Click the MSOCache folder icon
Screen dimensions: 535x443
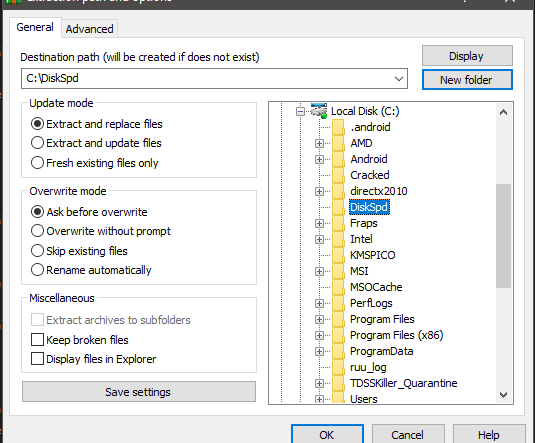click(x=338, y=288)
